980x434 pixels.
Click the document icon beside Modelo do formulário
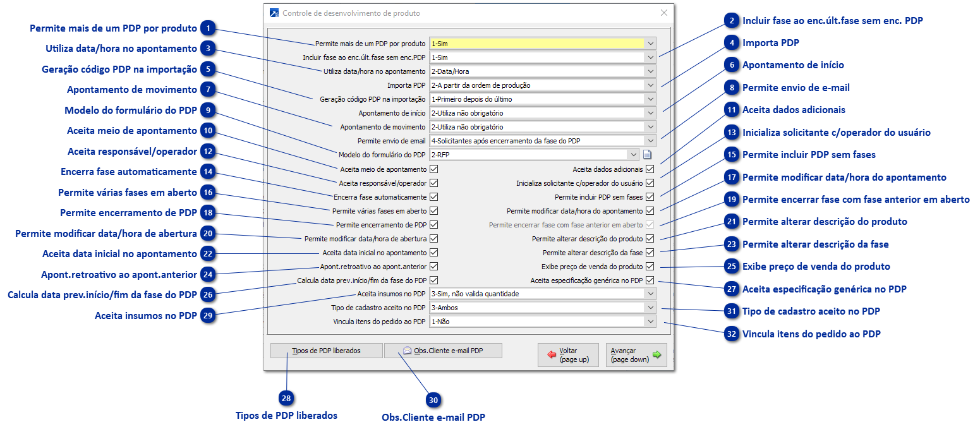point(647,155)
